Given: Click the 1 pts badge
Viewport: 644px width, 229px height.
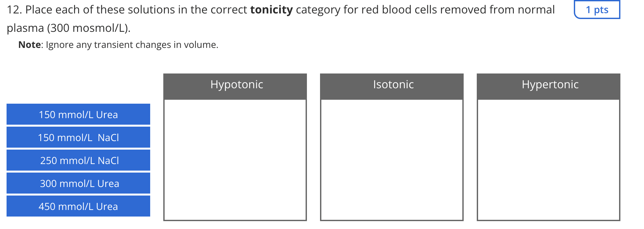Looking at the screenshot, I should point(597,10).
